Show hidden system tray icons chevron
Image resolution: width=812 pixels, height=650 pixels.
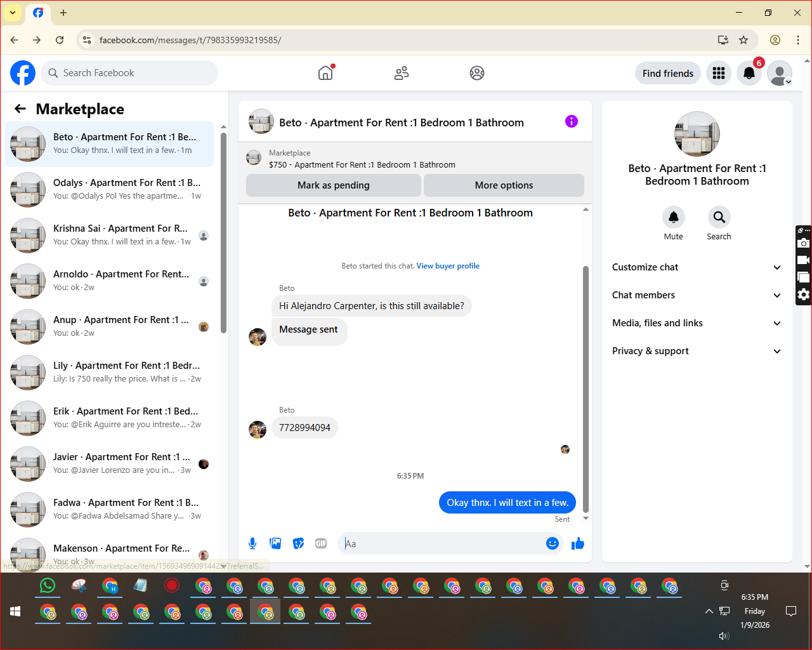click(x=709, y=611)
